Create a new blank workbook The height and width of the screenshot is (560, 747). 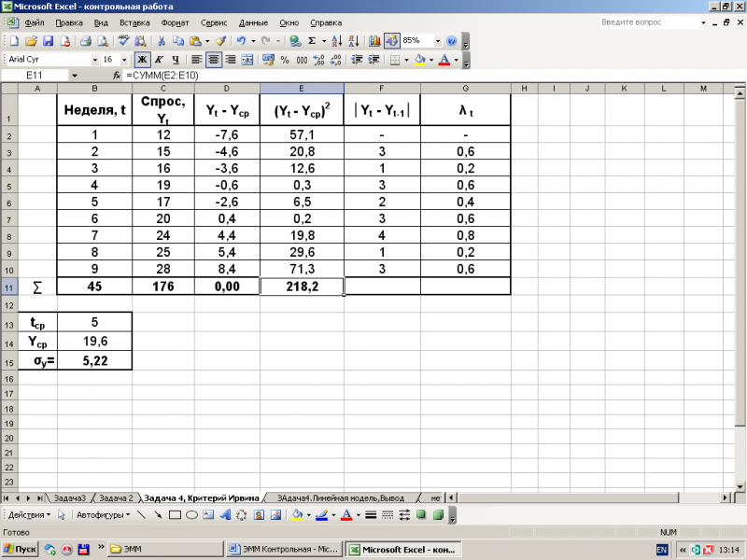[x=14, y=41]
